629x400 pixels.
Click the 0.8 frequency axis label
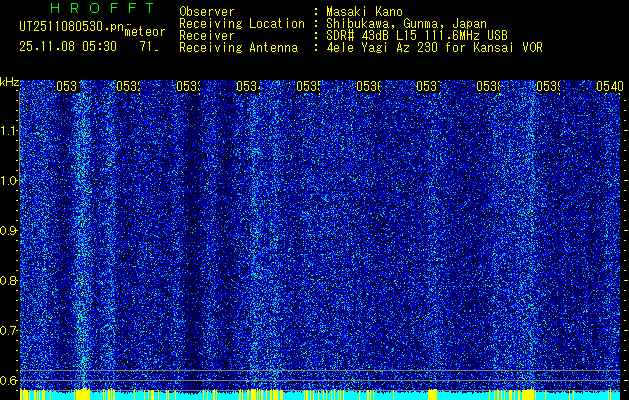pyautogui.click(x=9, y=280)
